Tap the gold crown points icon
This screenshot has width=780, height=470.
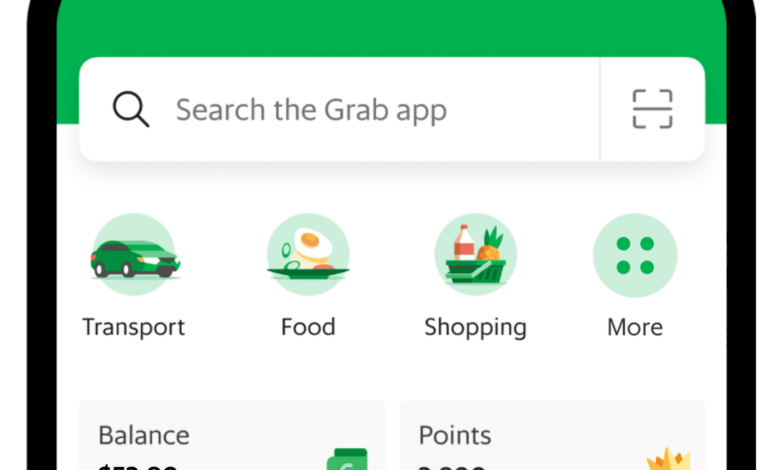coord(668,459)
